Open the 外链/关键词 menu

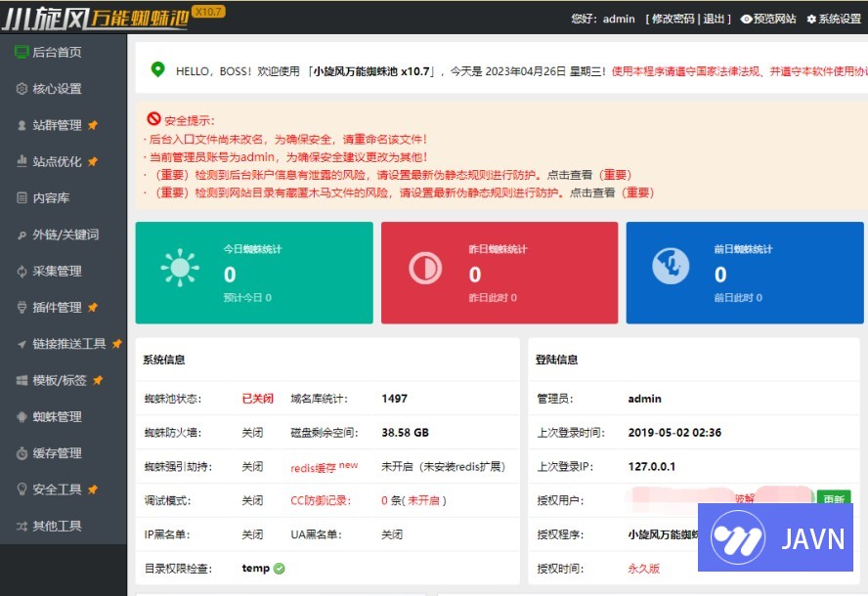(64, 234)
